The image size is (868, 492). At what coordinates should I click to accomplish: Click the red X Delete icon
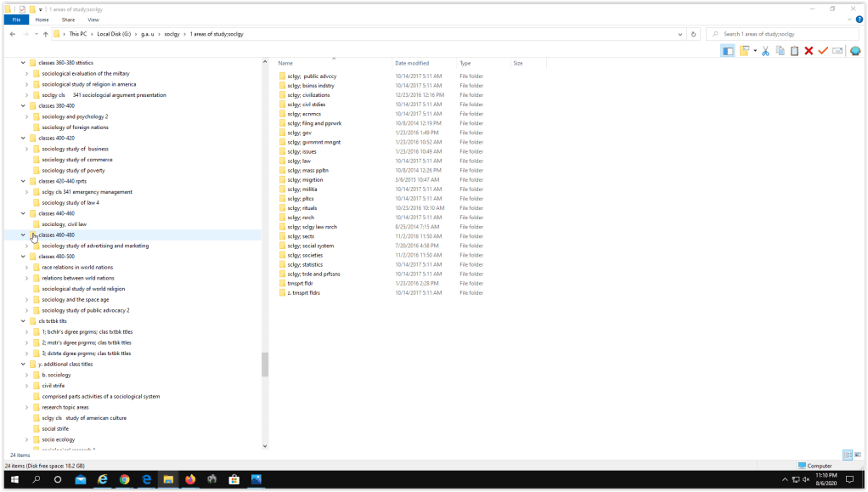(x=809, y=51)
